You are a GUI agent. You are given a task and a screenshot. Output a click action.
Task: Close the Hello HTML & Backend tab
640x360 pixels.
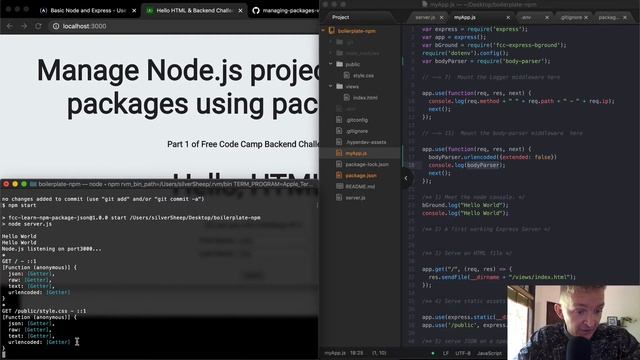[x=240, y=11]
